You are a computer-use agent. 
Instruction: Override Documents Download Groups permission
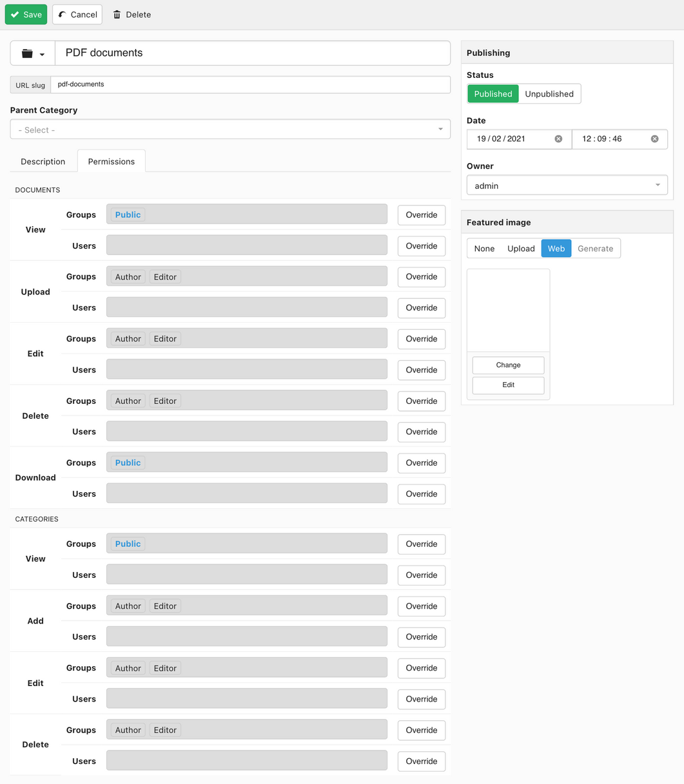[x=422, y=463]
